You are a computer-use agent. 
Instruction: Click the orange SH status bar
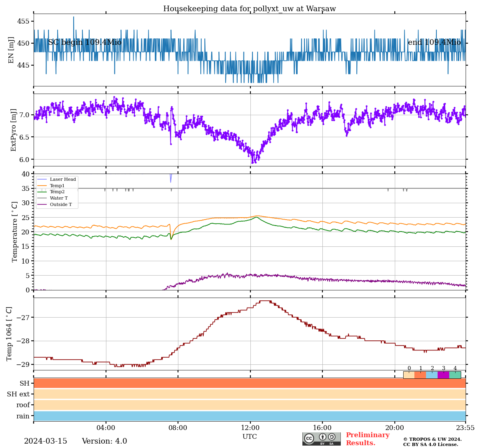click(250, 383)
